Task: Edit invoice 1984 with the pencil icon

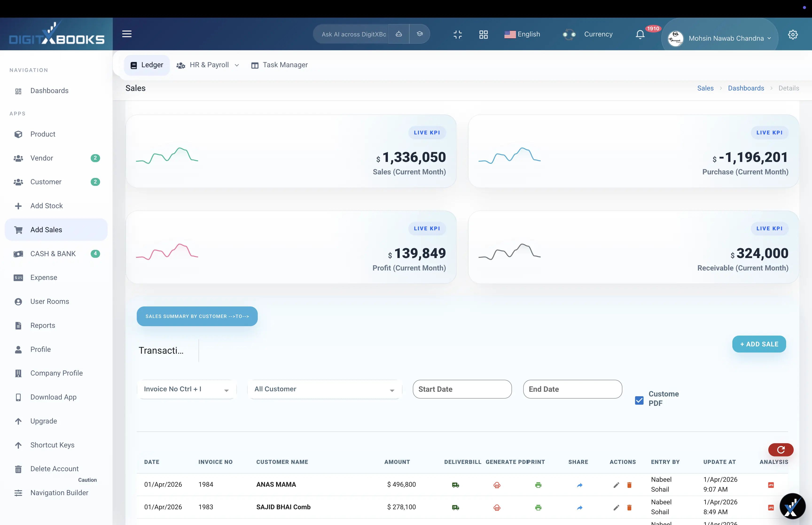Action: (616, 484)
